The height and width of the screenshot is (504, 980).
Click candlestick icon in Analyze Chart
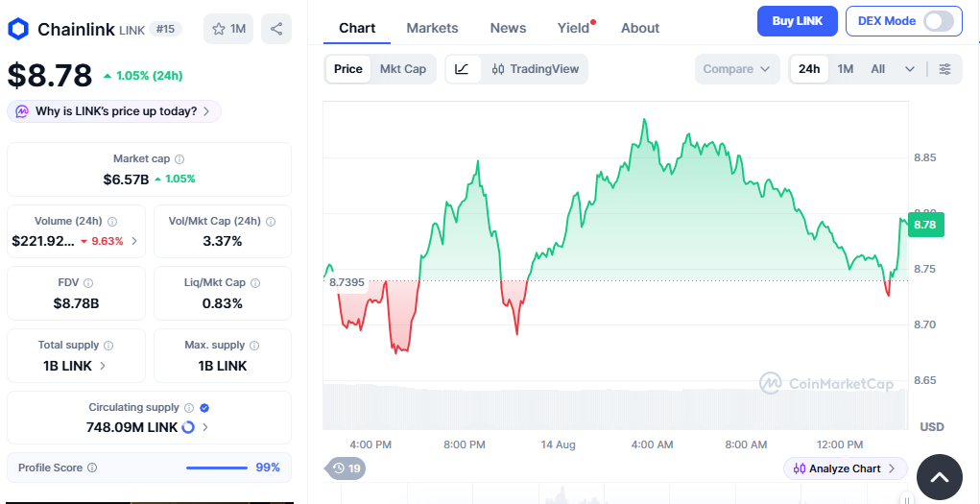[x=800, y=468]
